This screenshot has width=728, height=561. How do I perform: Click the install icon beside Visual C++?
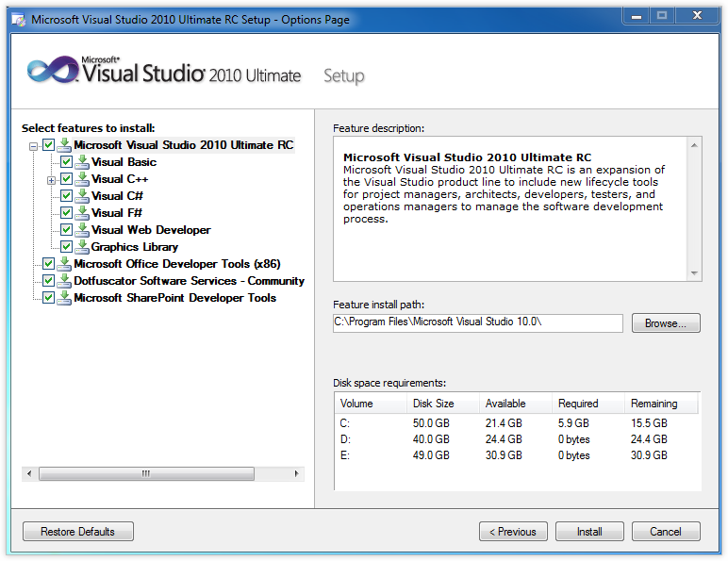tap(82, 179)
